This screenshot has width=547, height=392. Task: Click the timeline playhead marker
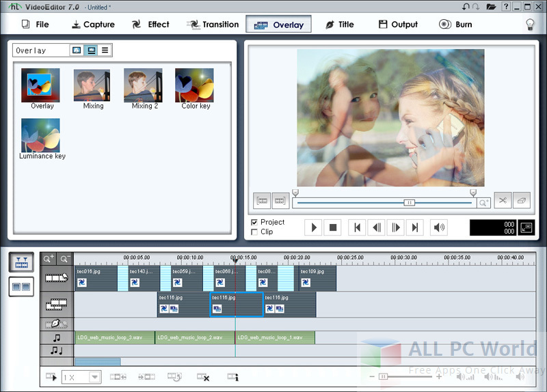tap(235, 260)
